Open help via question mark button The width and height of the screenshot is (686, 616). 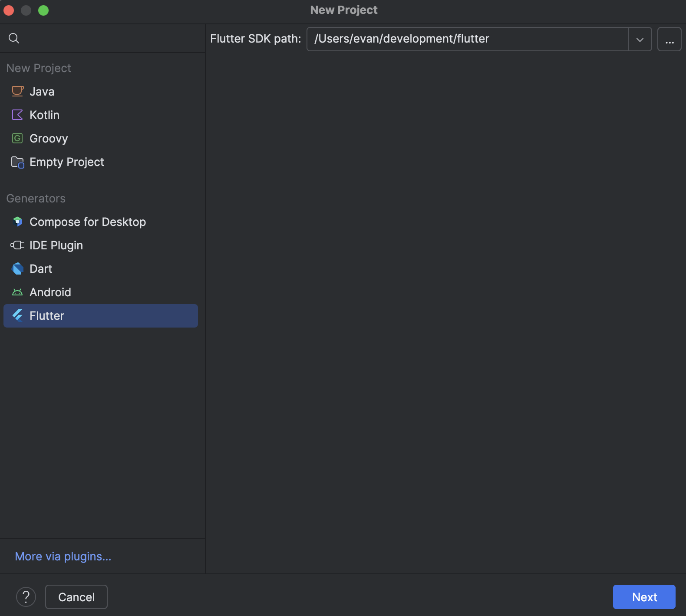(26, 597)
